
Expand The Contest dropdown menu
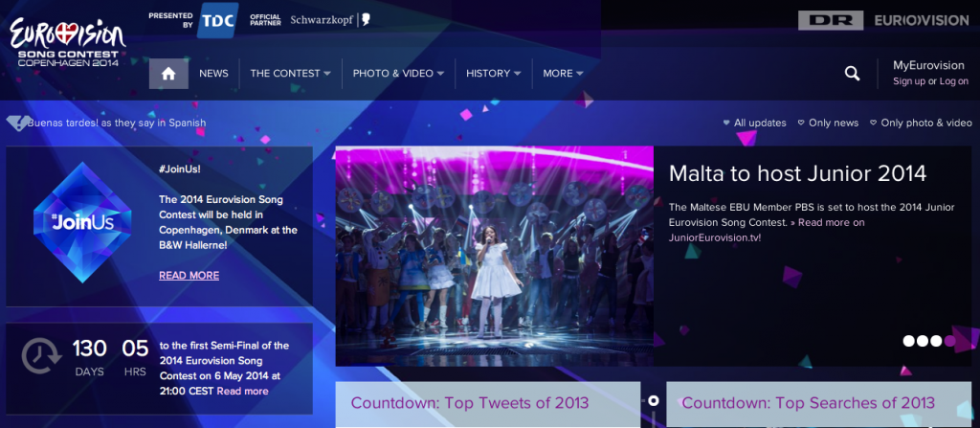click(291, 73)
